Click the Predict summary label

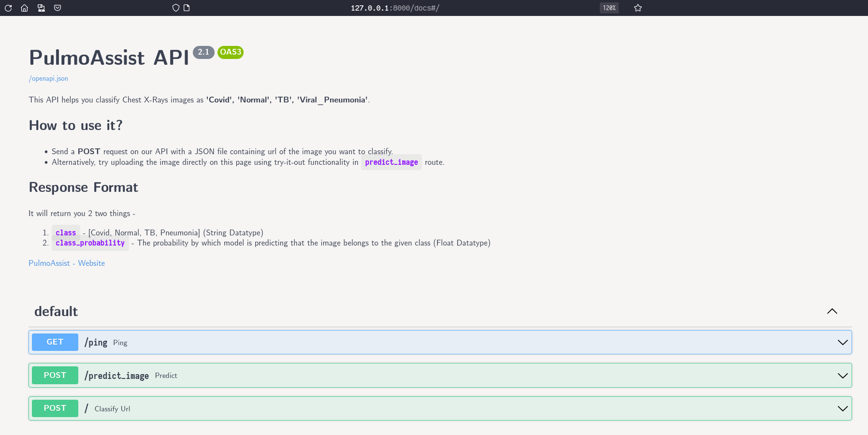point(166,376)
